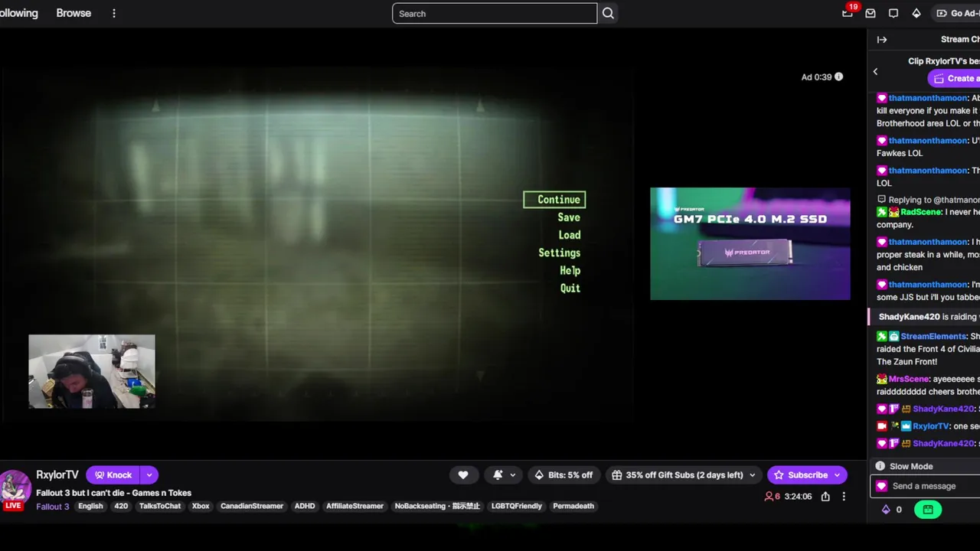
Task: Click the emote identity badge in message box
Action: [881, 486]
